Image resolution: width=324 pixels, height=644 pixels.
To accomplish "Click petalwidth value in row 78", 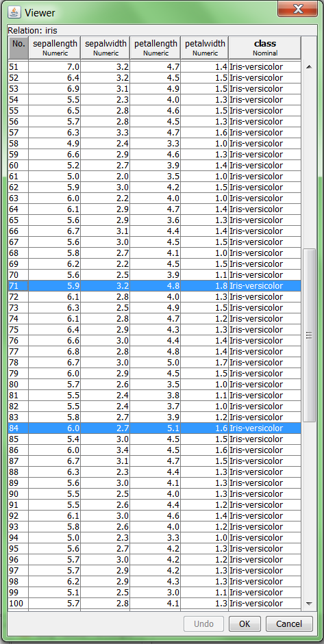I will pyautogui.click(x=205, y=363).
